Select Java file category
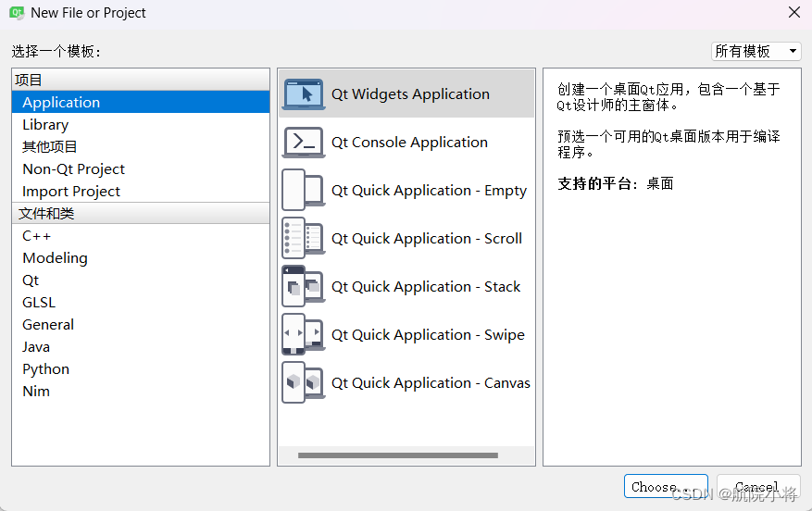This screenshot has width=812, height=511. 141,347
